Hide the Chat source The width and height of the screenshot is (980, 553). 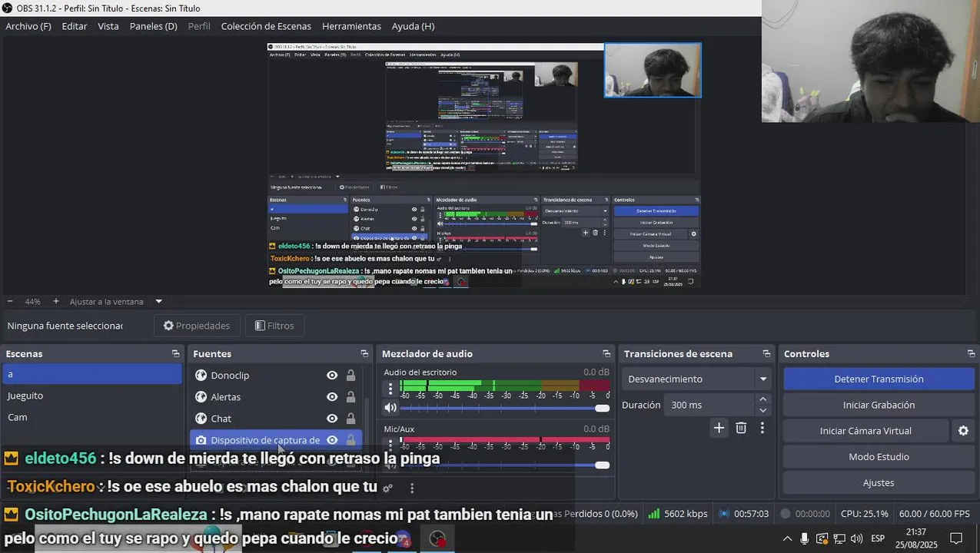332,418
